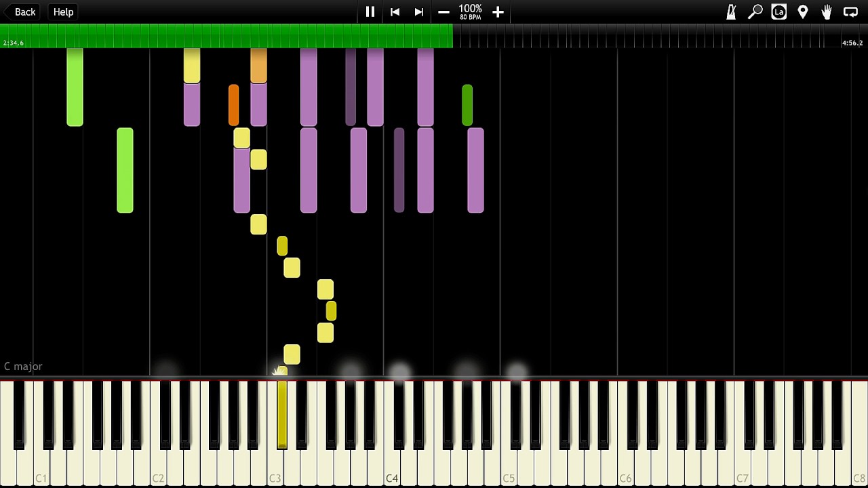
Task: Click the highlighted yellow black key
Action: click(x=282, y=413)
